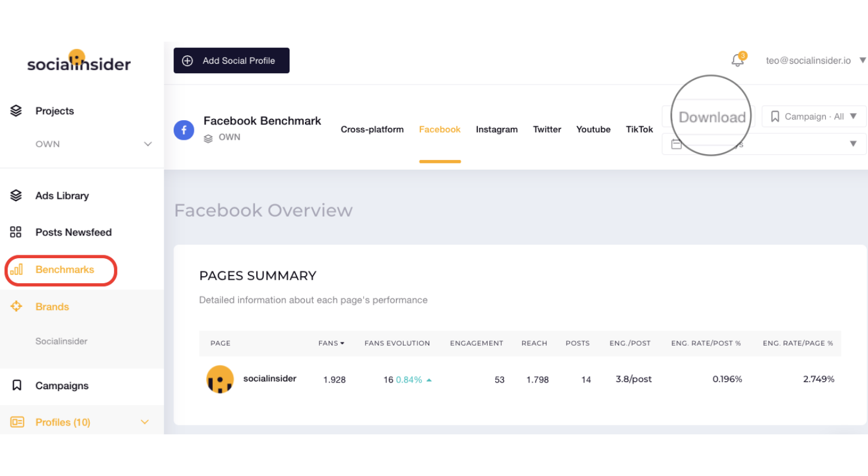This screenshot has width=868, height=476.
Task: Switch to the TikTok tab
Action: point(640,129)
